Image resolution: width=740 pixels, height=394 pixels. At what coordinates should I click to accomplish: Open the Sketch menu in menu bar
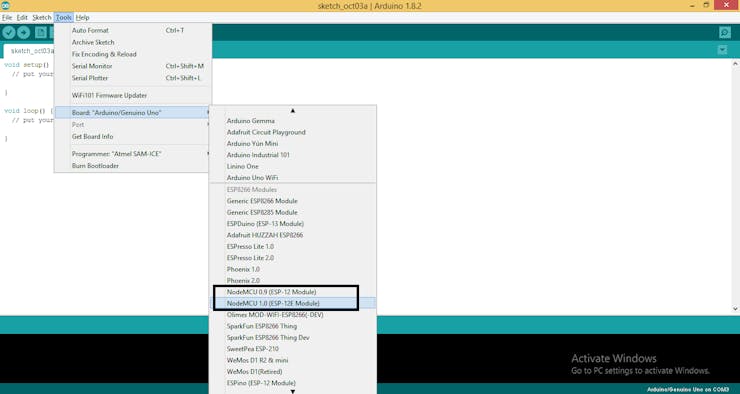coord(42,17)
